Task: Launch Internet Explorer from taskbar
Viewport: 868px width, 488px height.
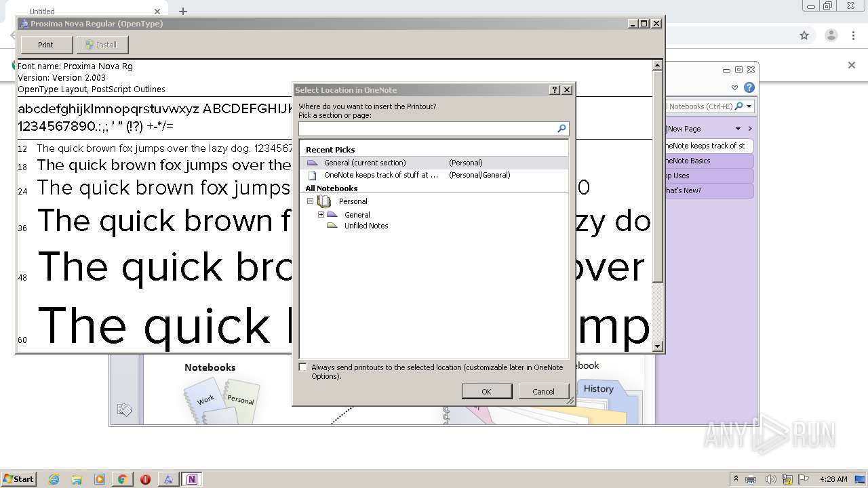Action: click(54, 479)
